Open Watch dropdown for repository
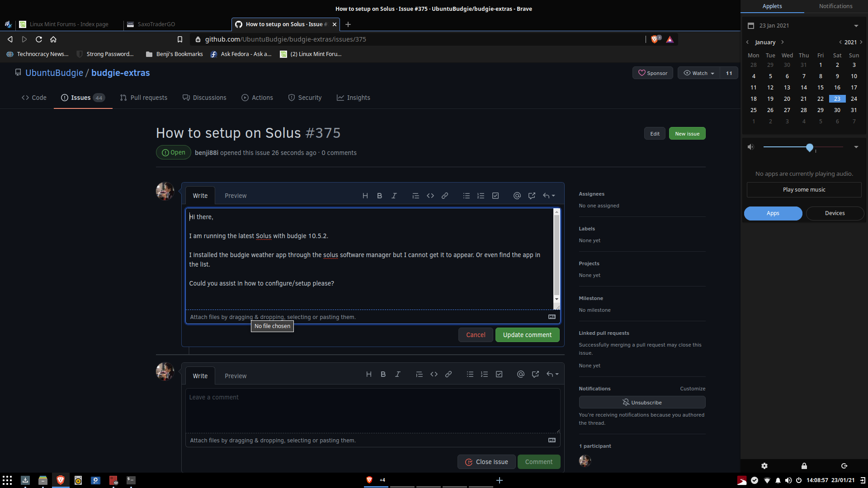Viewport: 868px width, 488px height. pyautogui.click(x=699, y=73)
